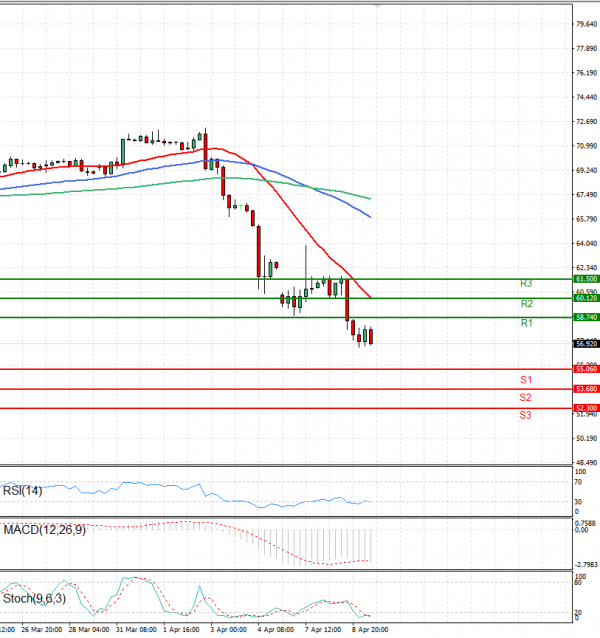The width and height of the screenshot is (600, 638).
Task: Click the 79.640 price axis value
Action: 587,24
